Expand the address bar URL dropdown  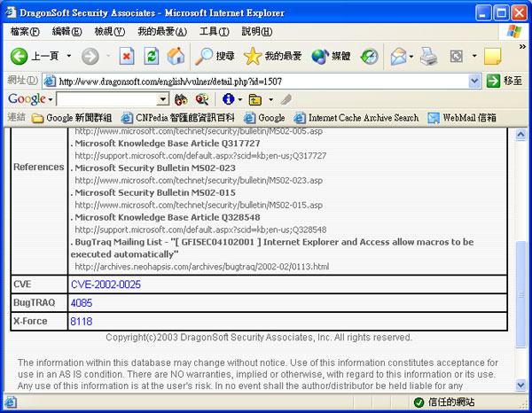pyautogui.click(x=474, y=81)
